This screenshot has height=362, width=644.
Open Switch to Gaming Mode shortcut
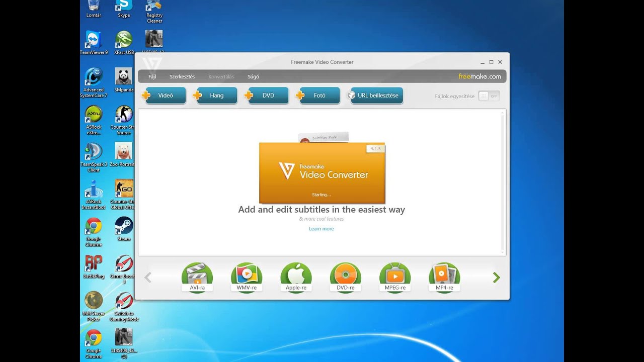[124, 306]
